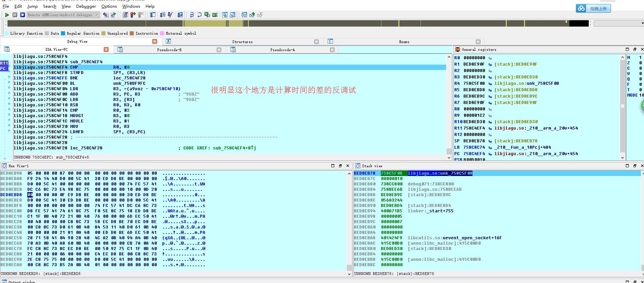644x283 pixels.
Task: Start the debugger process with the play button
Action: tap(7, 15)
